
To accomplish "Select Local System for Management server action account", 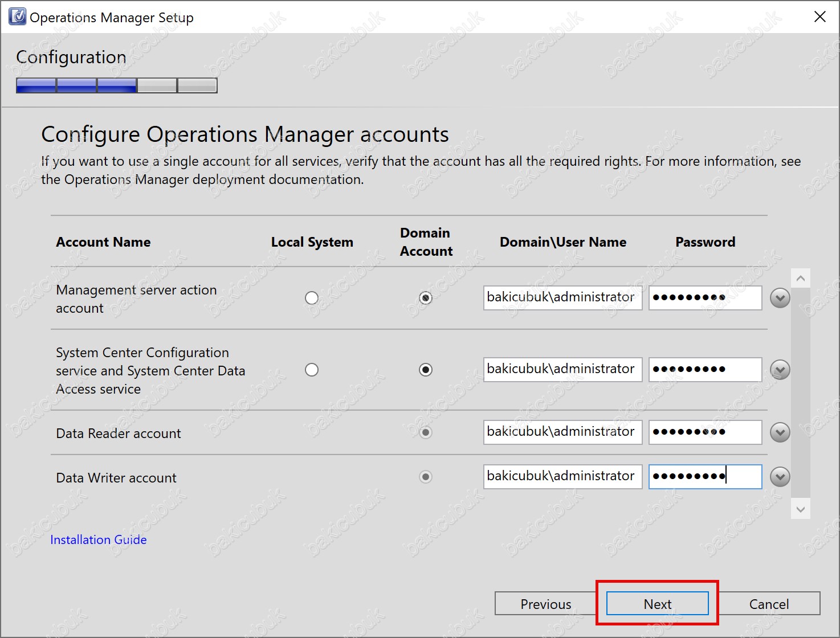I will click(312, 298).
